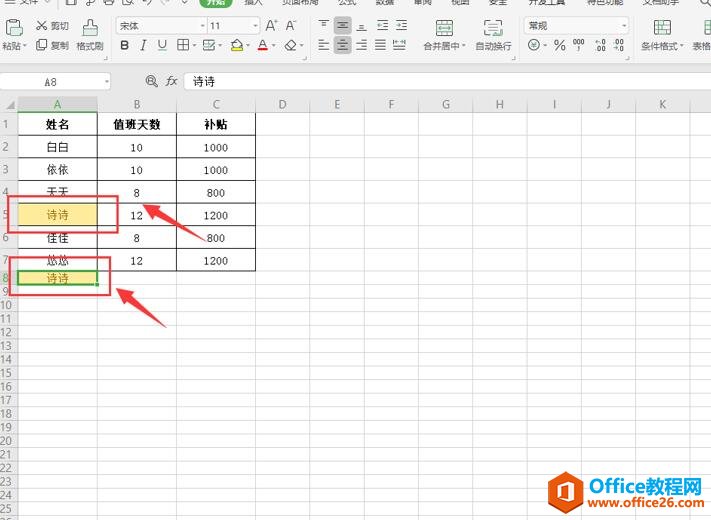Apply the currency (¥) number format
This screenshot has height=520, width=711.
pyautogui.click(x=534, y=45)
